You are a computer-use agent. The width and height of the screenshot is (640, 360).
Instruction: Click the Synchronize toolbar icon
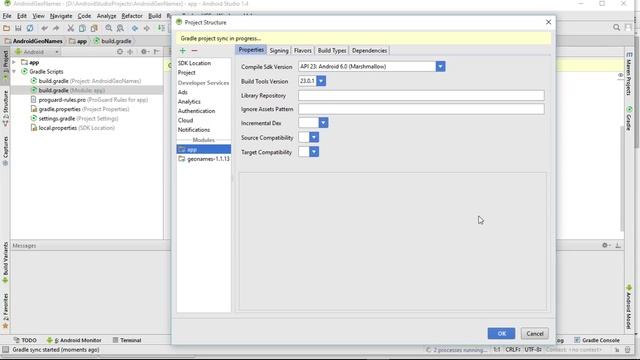[30, 28]
